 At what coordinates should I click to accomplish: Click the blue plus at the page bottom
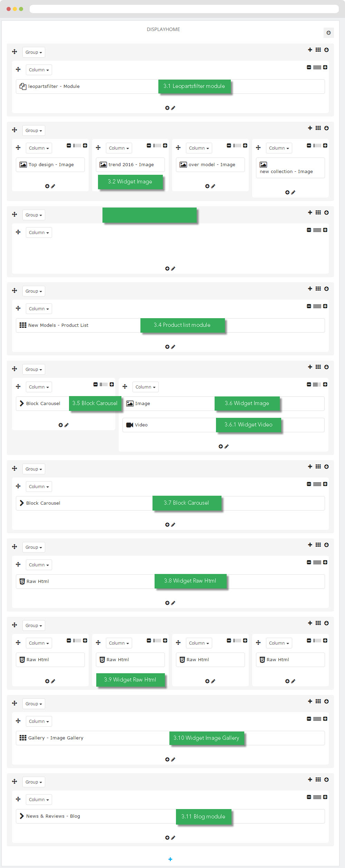pos(170,859)
